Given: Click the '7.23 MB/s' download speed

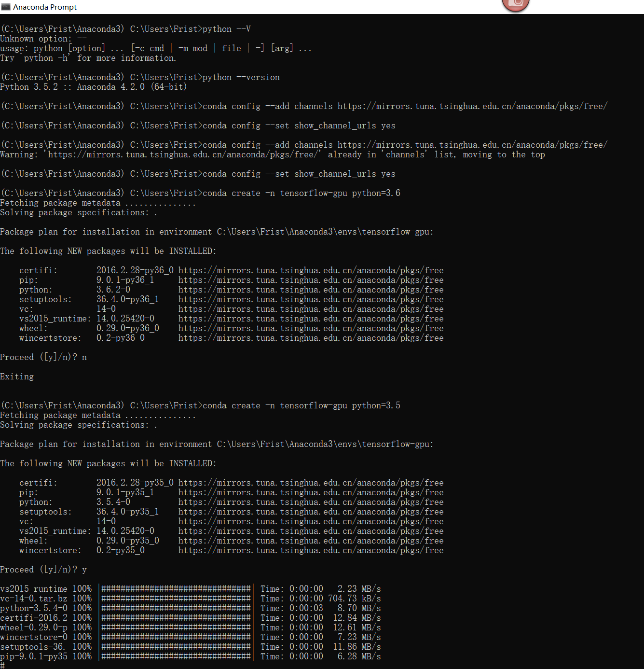Looking at the screenshot, I should (359, 637).
